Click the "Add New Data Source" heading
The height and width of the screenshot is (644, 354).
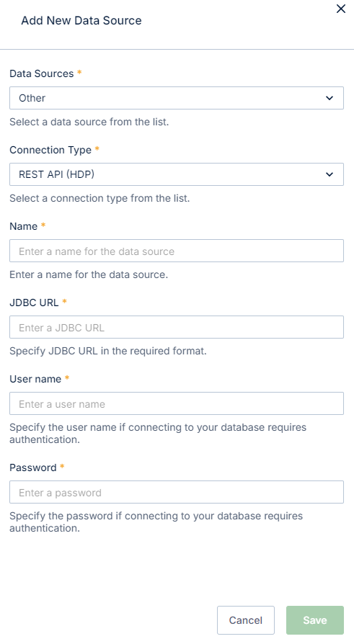81,21
